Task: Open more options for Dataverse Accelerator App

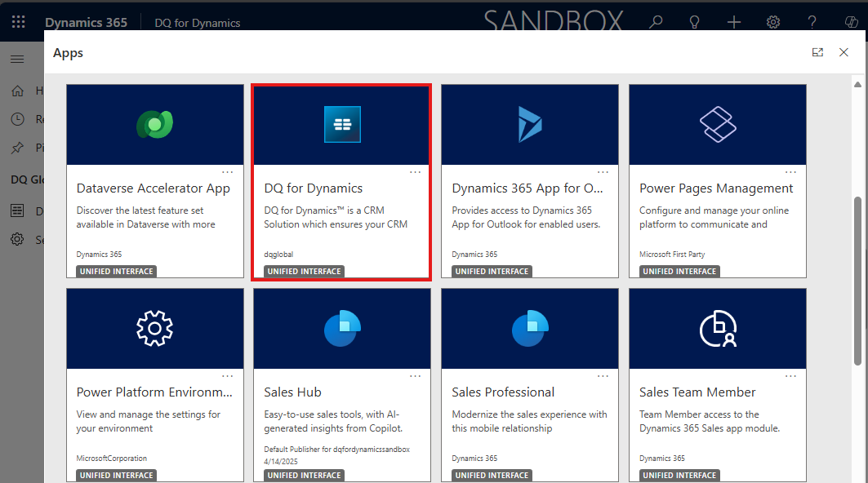Action: [x=228, y=172]
